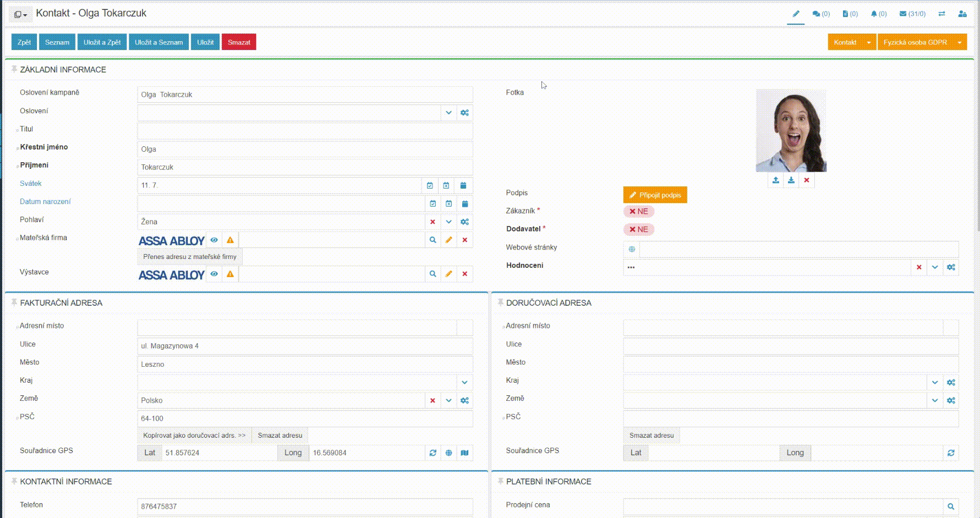
Task: Upload a photo with the upload icon
Action: (x=775, y=180)
